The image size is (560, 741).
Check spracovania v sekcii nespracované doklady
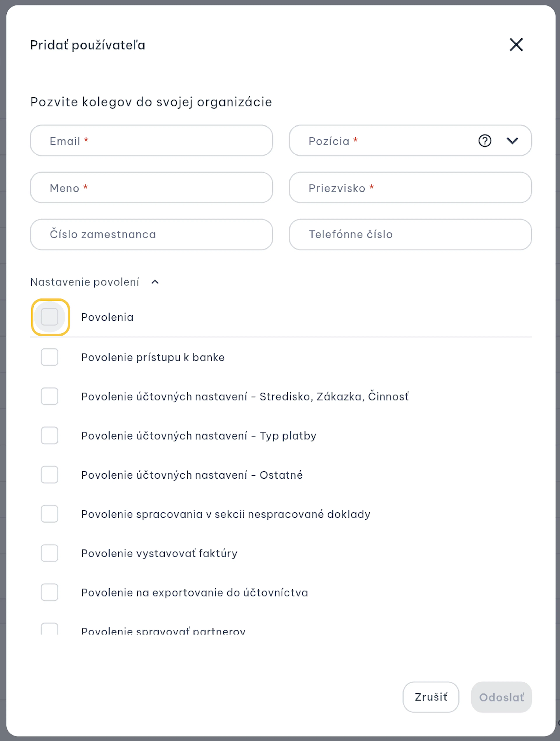click(50, 514)
